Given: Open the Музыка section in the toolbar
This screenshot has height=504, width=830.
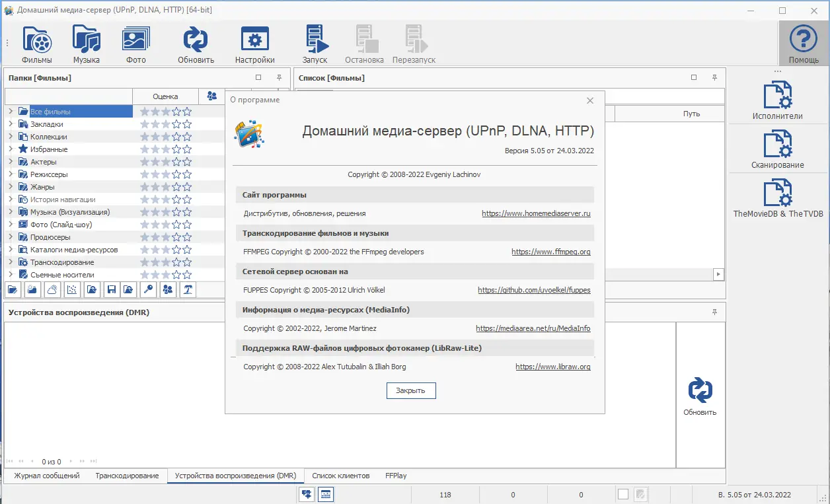Looking at the screenshot, I should coord(87,44).
